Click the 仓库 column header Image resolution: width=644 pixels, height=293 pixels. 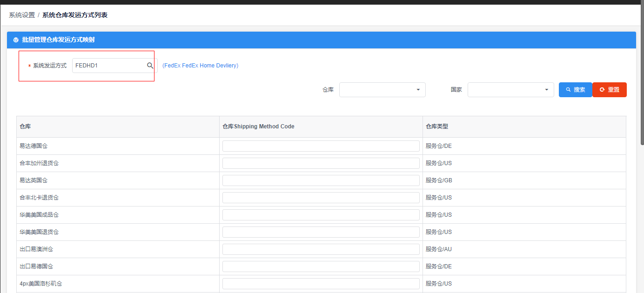118,127
